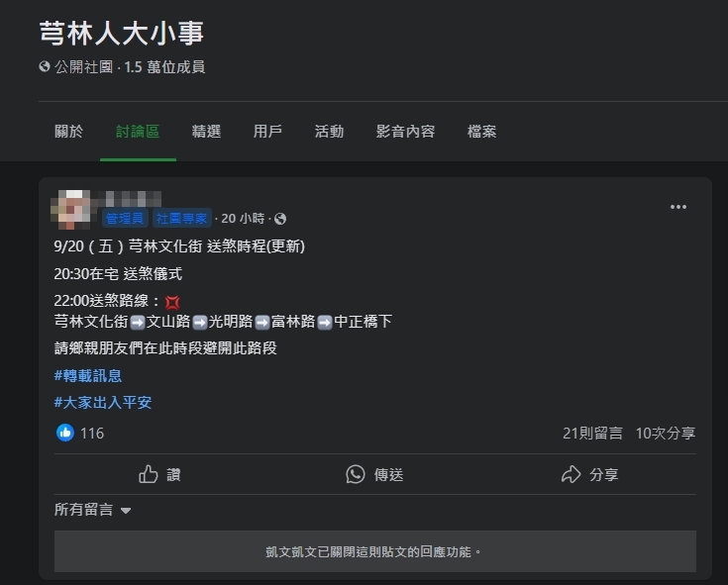Viewport: 728px width, 585px height.
Task: View the 21則留言 comments count
Action: tap(592, 433)
